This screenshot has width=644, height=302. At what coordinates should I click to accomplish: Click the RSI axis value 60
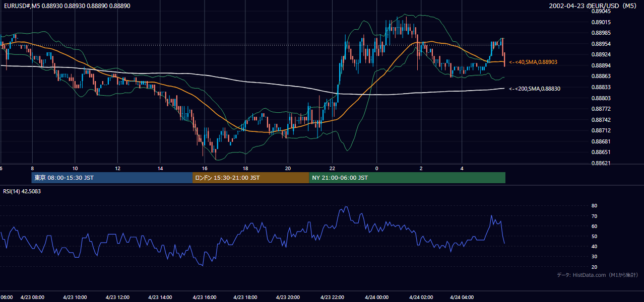595,226
